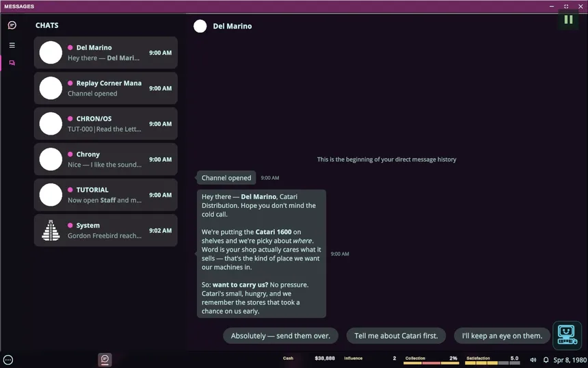
Task: Select the Satisfaction rating bar in the status bar
Action: tap(492, 363)
